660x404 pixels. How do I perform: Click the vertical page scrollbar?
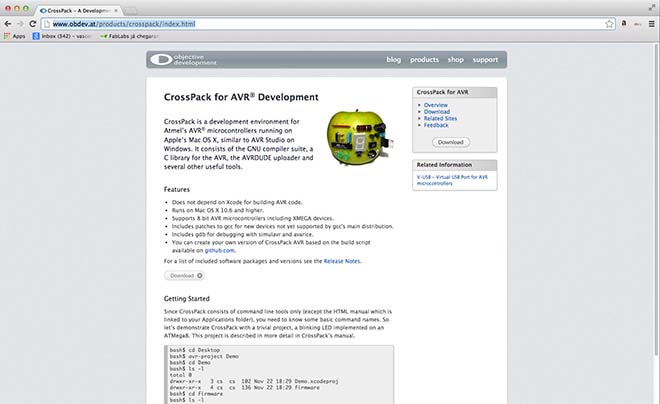click(657, 200)
